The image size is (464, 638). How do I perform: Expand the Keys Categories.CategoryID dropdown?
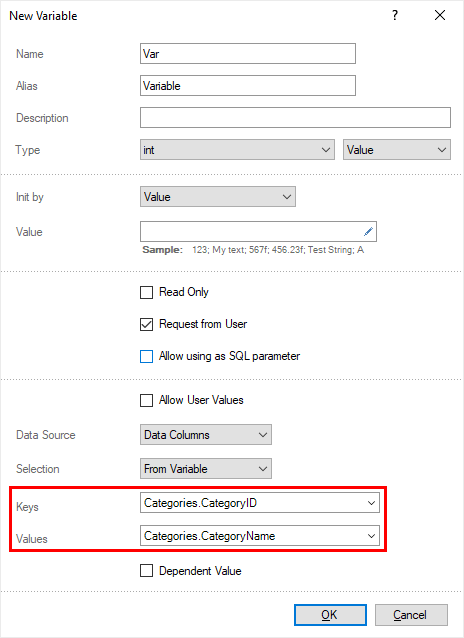click(260, 503)
